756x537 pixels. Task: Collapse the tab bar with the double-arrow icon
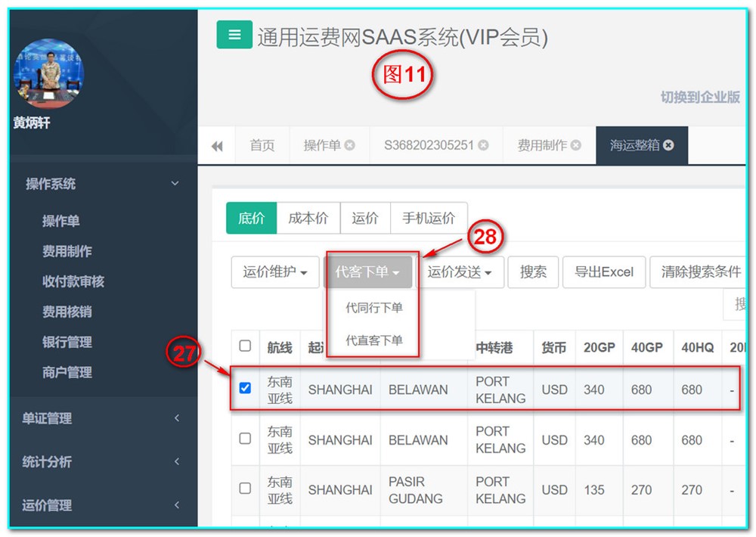(x=217, y=144)
